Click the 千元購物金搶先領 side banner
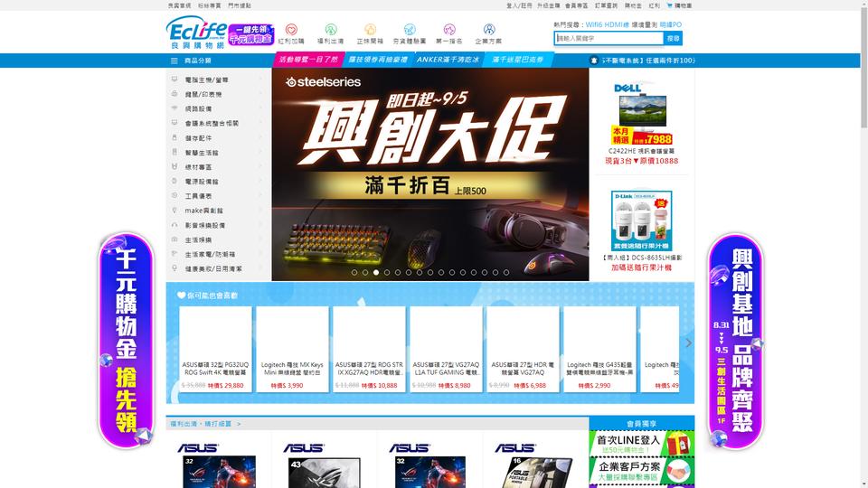The image size is (868, 488). click(x=126, y=341)
